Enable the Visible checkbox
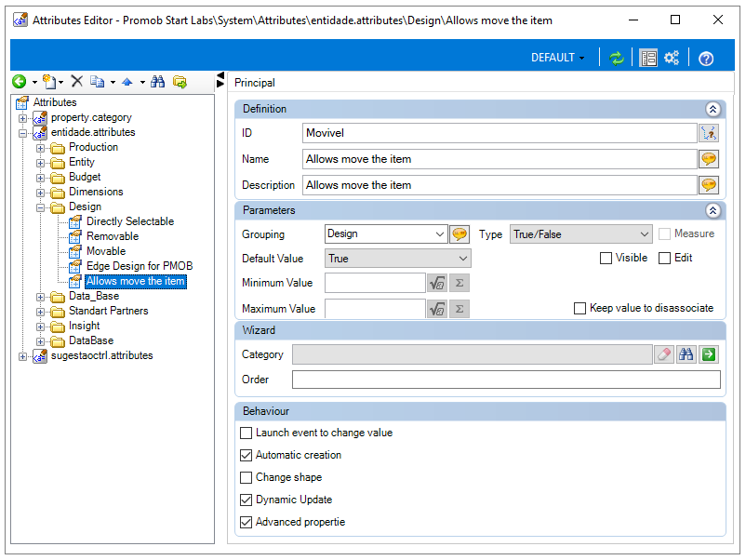 tap(606, 258)
